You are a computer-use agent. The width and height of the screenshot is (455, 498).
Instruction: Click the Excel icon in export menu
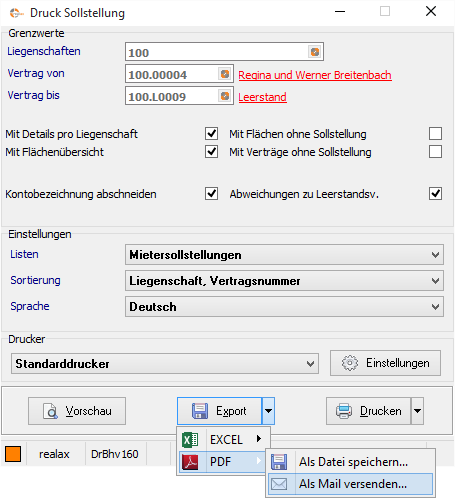190,440
